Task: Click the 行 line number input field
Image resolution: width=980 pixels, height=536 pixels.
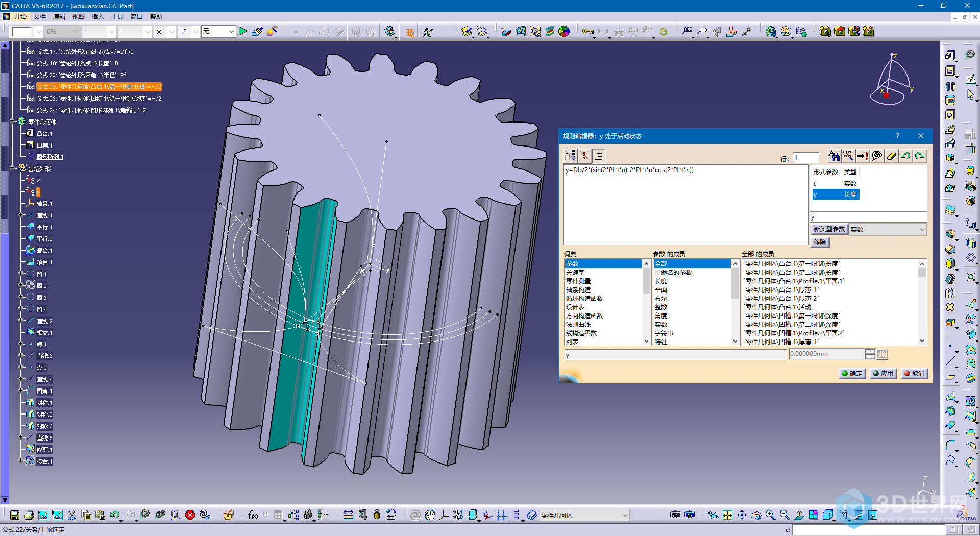Action: click(805, 158)
